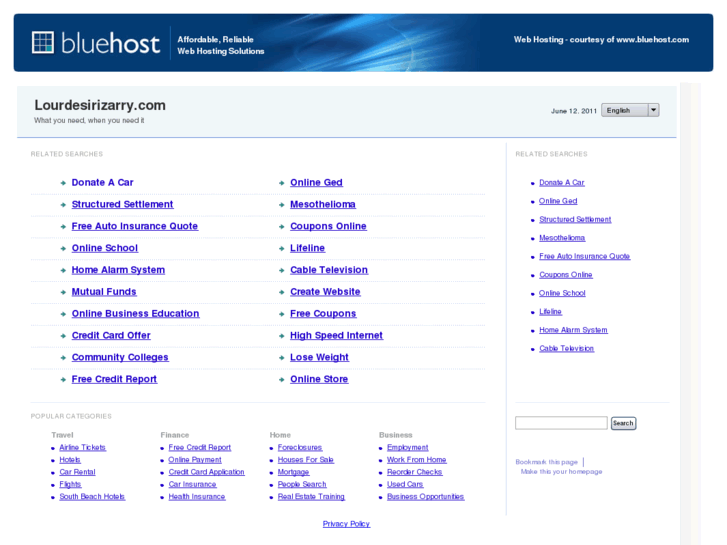727x545 pixels.
Task: Click the search text input field
Action: (561, 423)
